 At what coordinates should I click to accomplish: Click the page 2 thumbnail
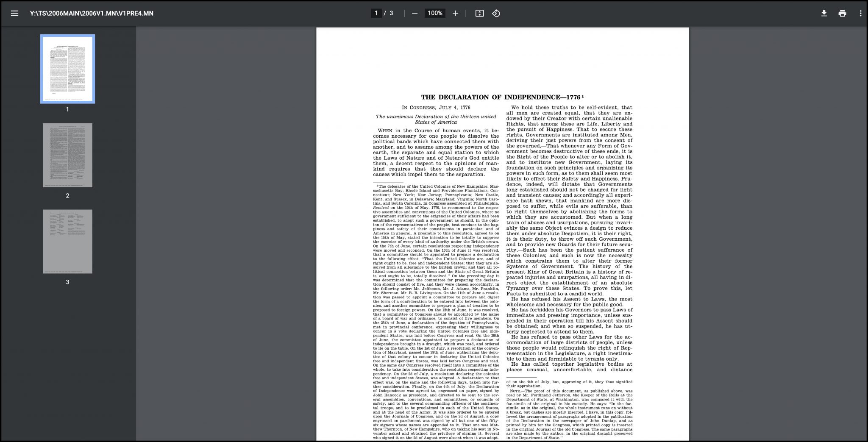click(67, 155)
